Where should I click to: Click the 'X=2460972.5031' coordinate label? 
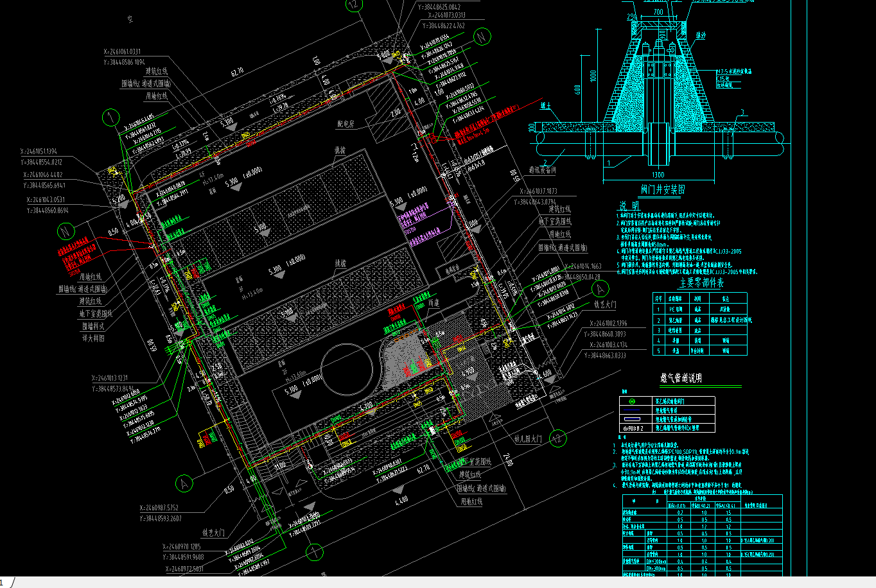pos(185,569)
